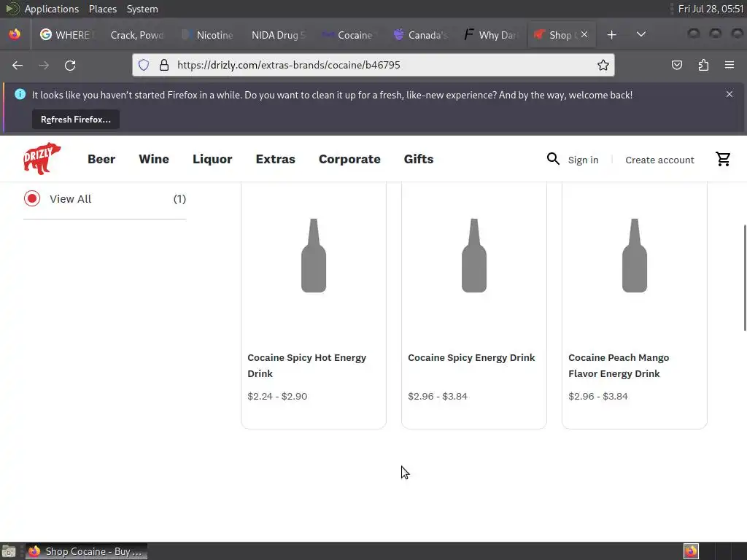Switch to the Canada's tab
747x560 pixels.
tap(419, 35)
